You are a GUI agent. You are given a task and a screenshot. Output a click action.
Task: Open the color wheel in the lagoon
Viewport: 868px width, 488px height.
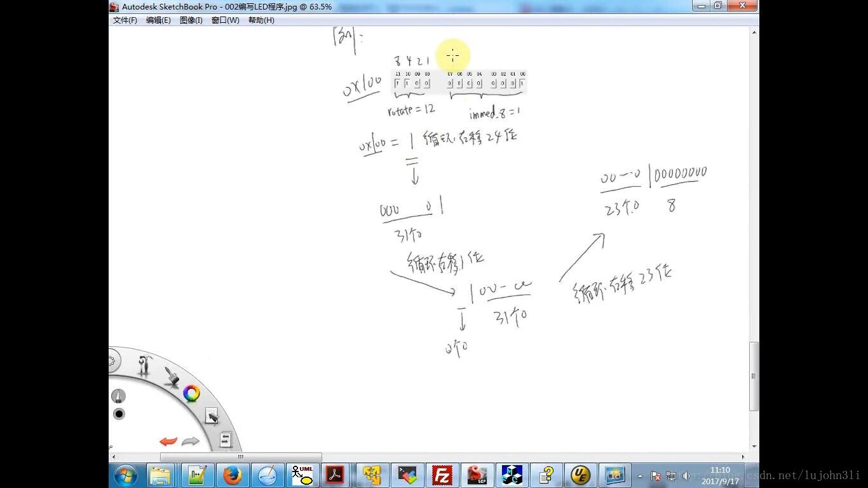(x=191, y=394)
